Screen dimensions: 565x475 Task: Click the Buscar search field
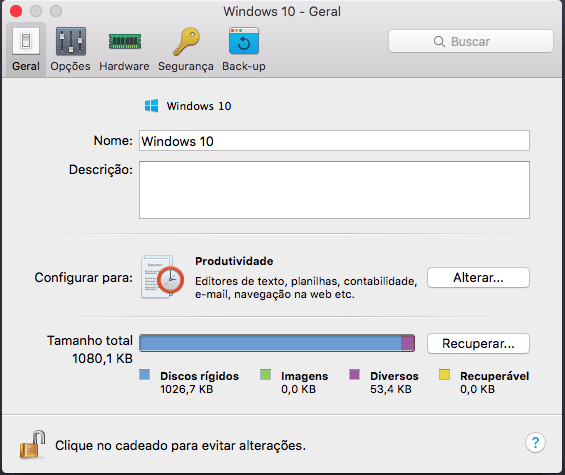pyautogui.click(x=471, y=41)
